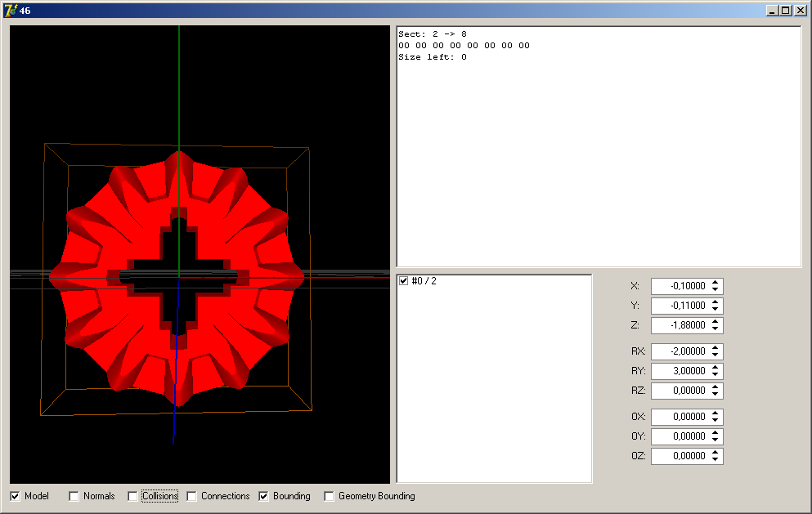Enable the Collisions checkbox

pos(132,496)
